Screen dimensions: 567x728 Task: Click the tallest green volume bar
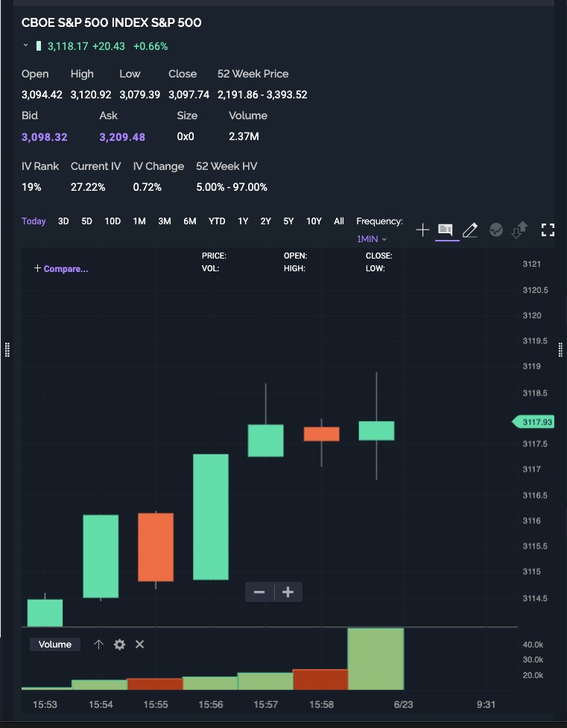376,659
